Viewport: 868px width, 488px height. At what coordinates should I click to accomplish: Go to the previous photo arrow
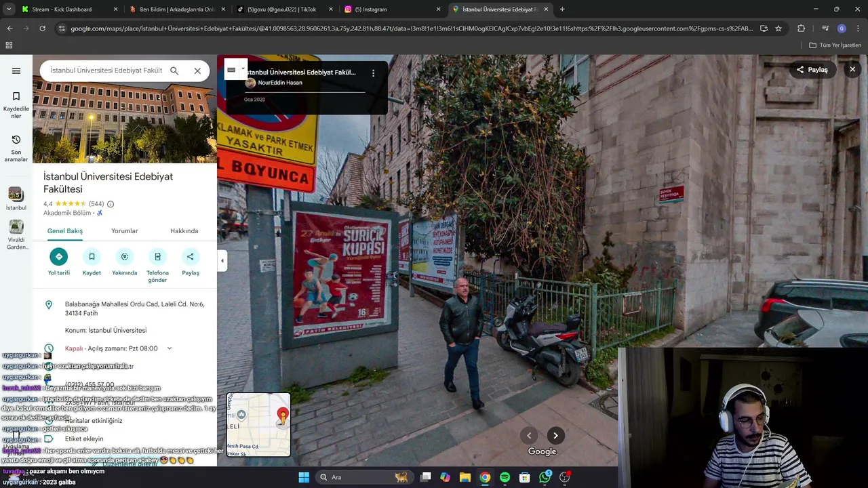[x=529, y=436]
